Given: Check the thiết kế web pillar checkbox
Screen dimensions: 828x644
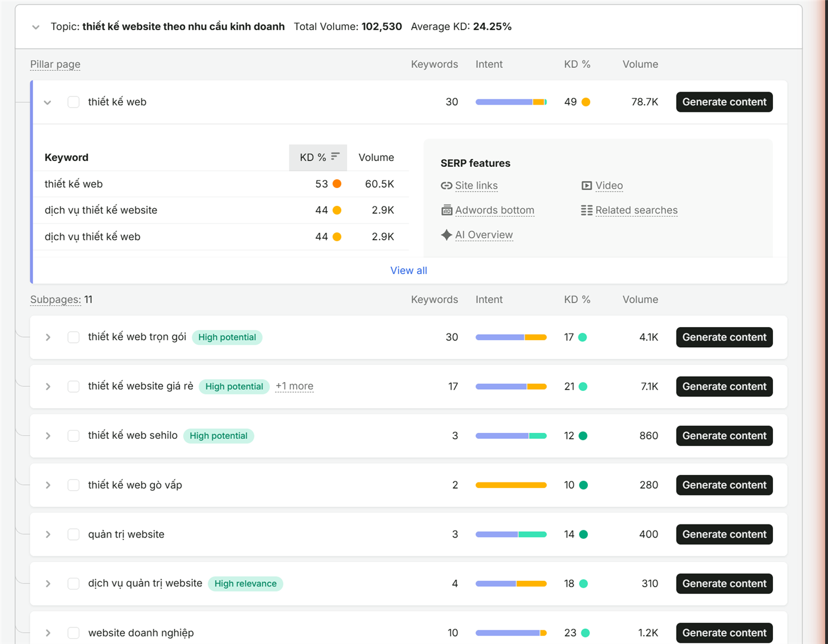Looking at the screenshot, I should point(73,102).
